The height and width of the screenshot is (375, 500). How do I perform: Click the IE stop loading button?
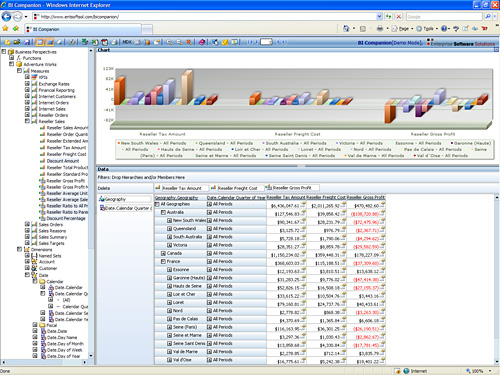click(399, 16)
